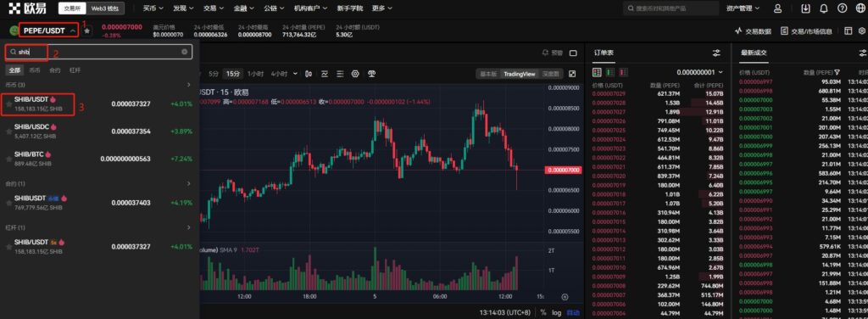
Task: Open the notification bell in header
Action: [824, 8]
